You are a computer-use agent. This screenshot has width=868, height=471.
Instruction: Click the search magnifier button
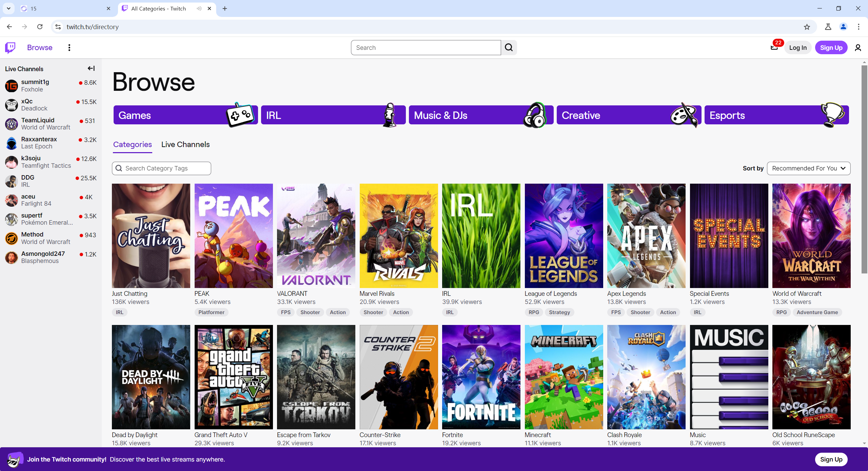pyautogui.click(x=509, y=48)
